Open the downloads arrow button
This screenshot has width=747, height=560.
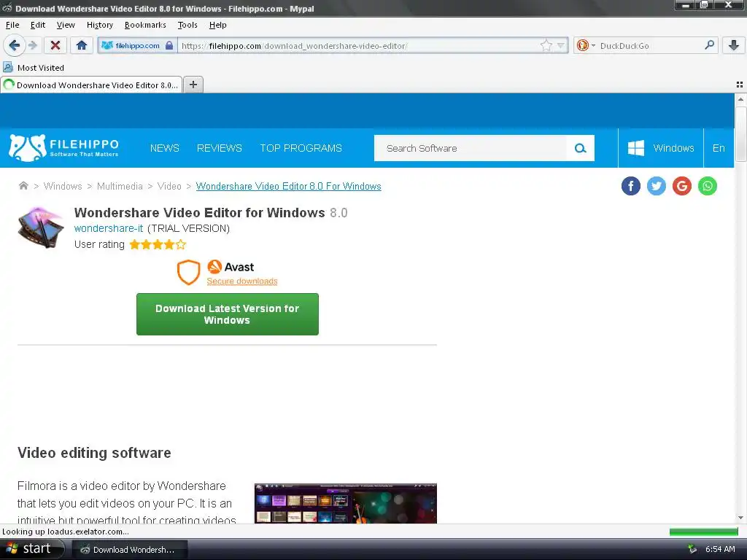coord(734,46)
